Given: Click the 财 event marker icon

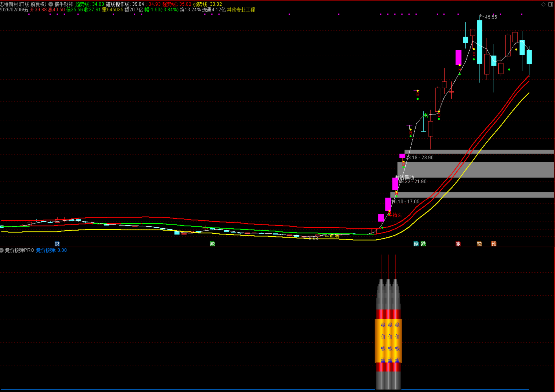Looking at the screenshot, I should [57, 244].
